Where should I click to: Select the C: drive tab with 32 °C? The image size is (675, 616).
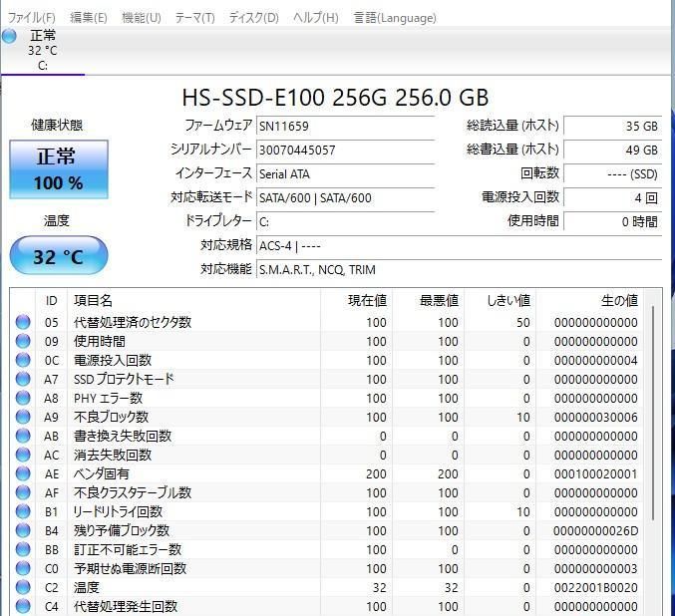[x=43, y=51]
